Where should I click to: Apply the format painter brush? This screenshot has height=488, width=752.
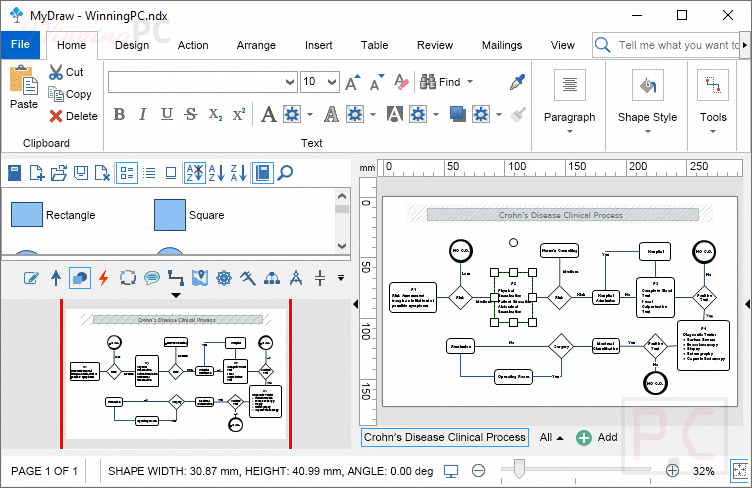517,114
